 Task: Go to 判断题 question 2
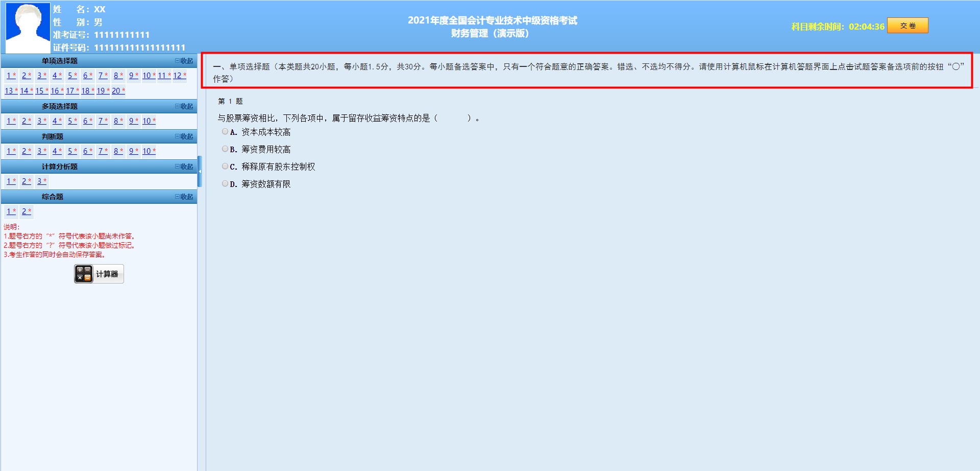(27, 151)
